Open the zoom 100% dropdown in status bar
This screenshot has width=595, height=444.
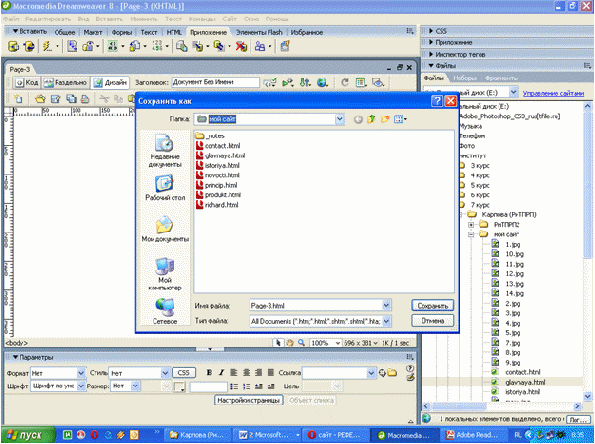pos(337,343)
